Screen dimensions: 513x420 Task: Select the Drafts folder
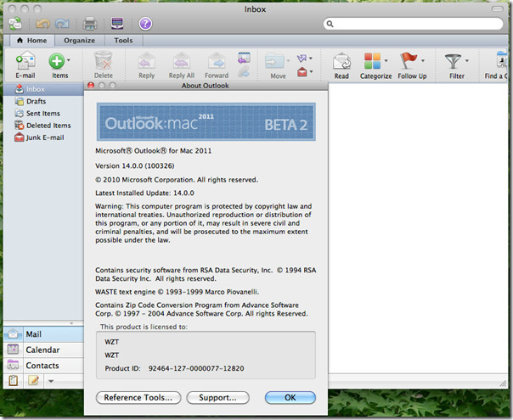[x=43, y=101]
